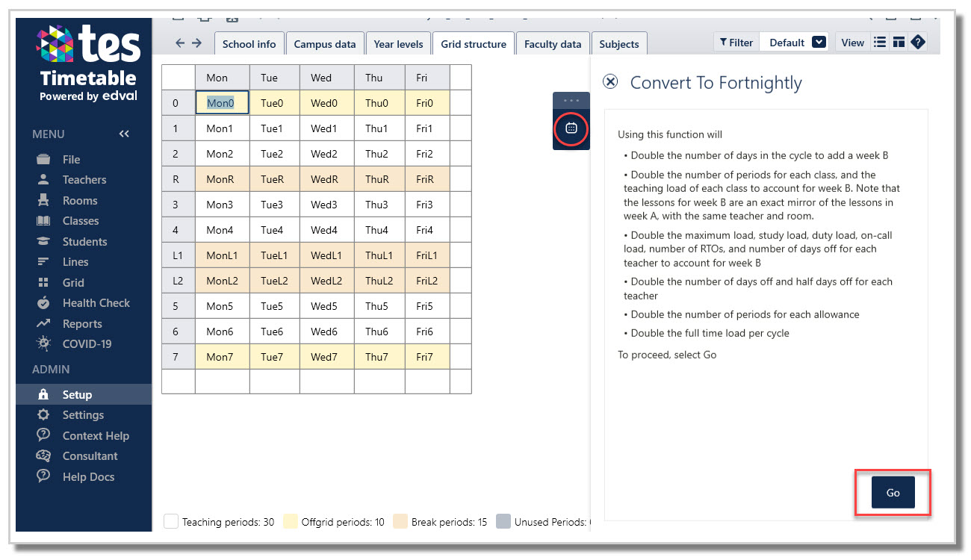Click the Classes book icon
Viewport: 971px width, 560px height.
click(x=44, y=221)
